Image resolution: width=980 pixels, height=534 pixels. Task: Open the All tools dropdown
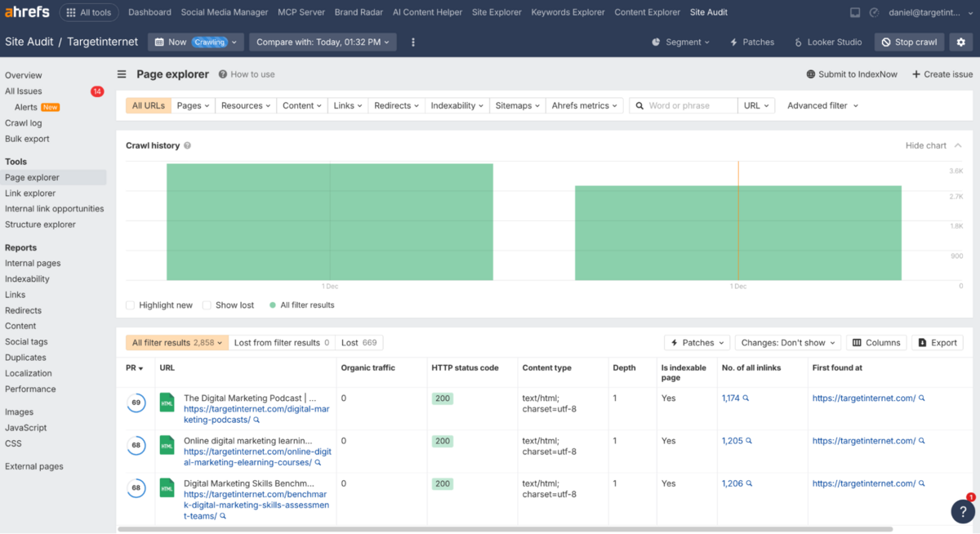(x=88, y=12)
